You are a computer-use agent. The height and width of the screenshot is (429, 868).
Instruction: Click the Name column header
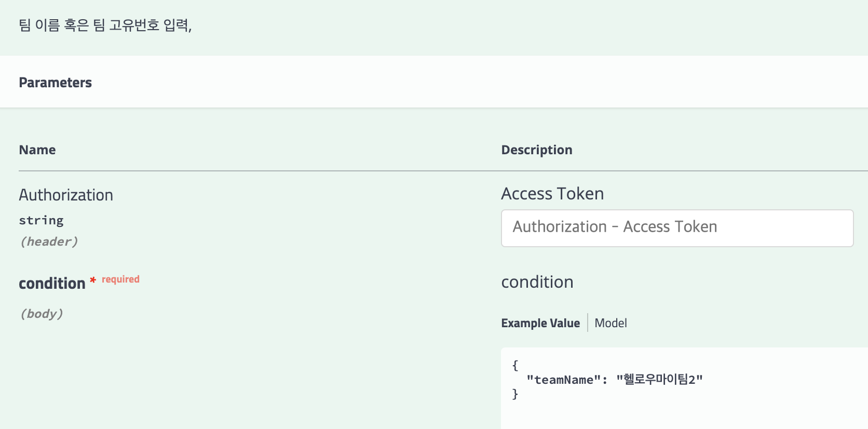37,150
